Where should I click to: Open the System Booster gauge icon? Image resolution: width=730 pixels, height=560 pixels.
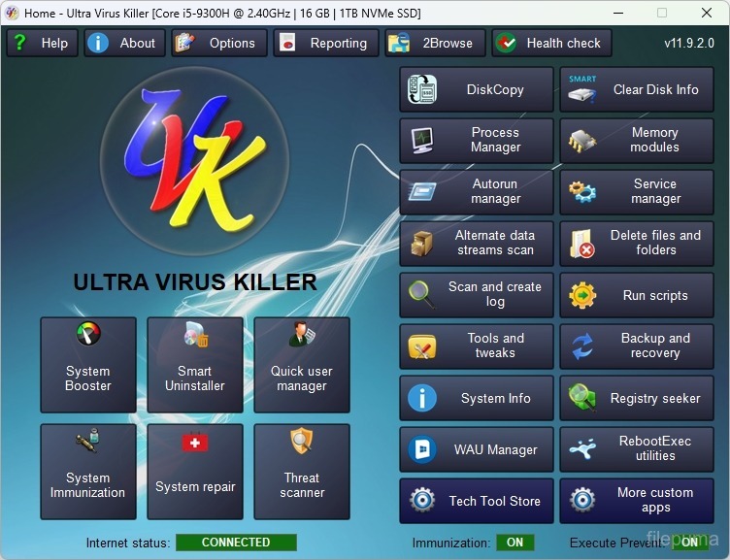point(88,336)
